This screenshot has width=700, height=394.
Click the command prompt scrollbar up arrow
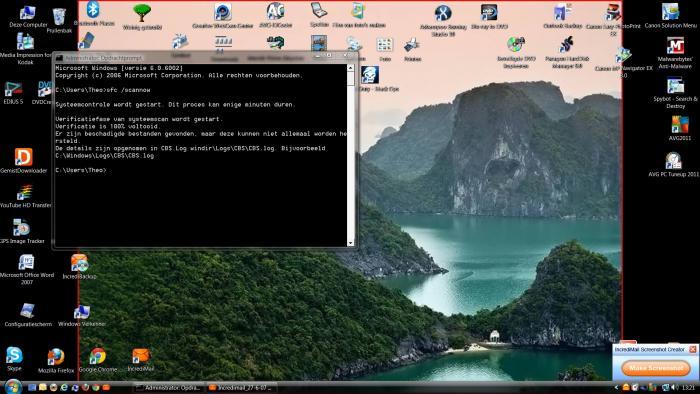click(350, 68)
